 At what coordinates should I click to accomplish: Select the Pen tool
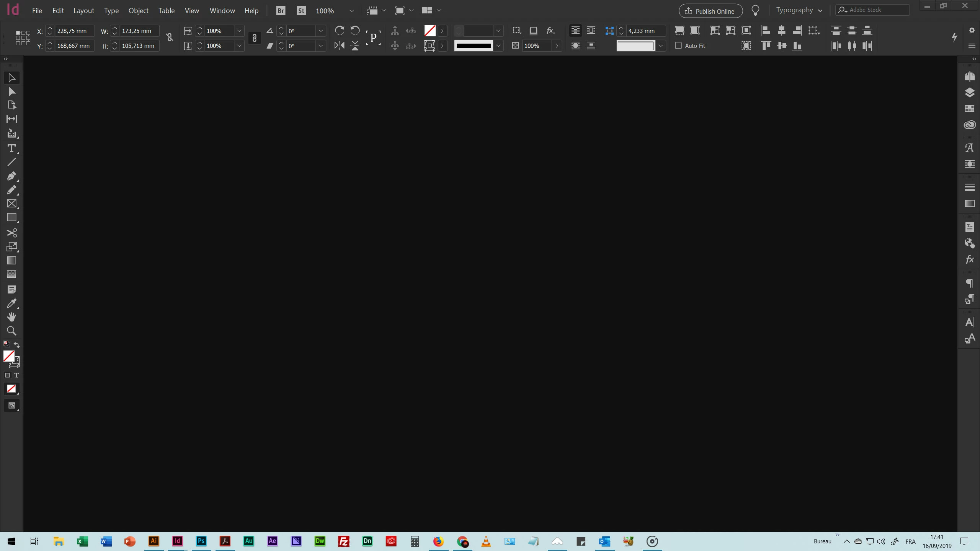pyautogui.click(x=11, y=176)
